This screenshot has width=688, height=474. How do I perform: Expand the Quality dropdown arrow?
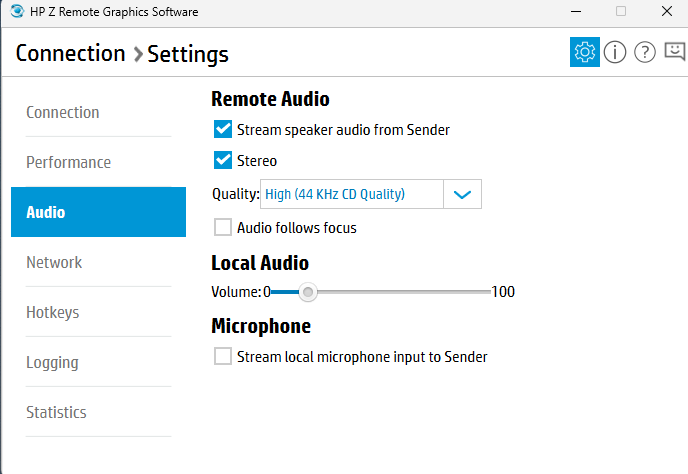(x=462, y=194)
